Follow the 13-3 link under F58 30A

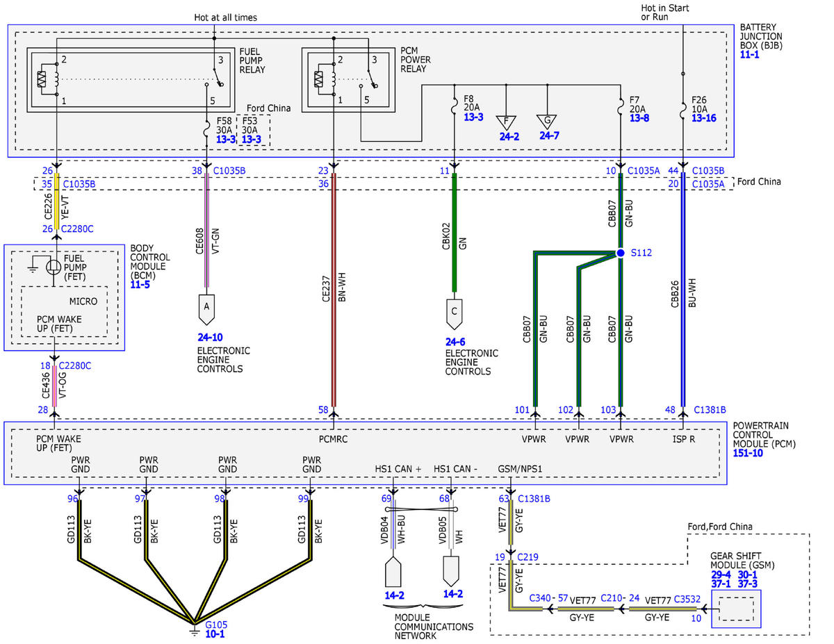[226, 139]
